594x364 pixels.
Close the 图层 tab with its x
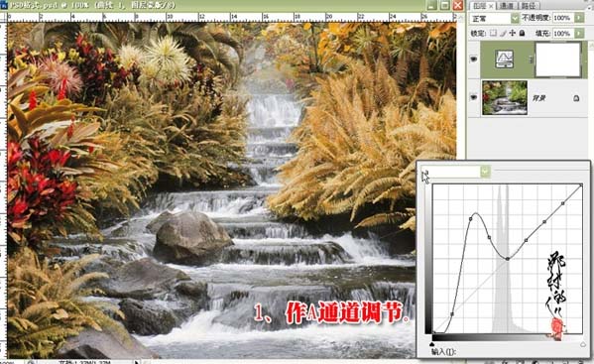pos(491,6)
